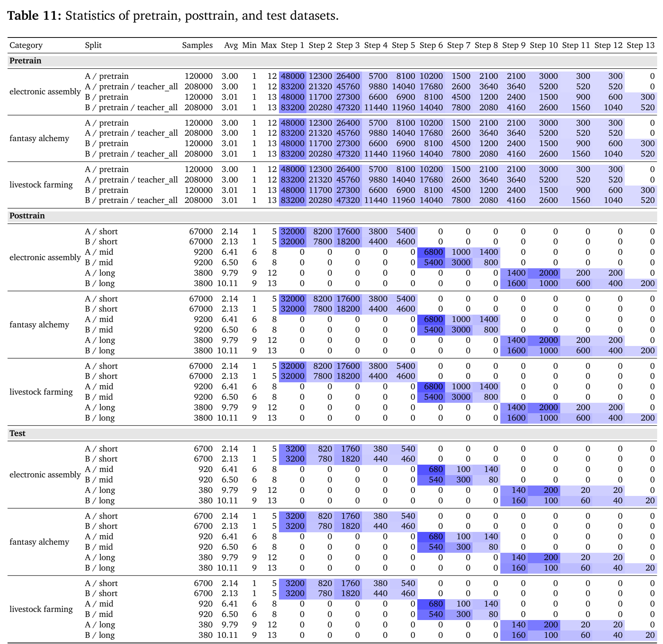The height and width of the screenshot is (644, 663).
Task: Click 'B / long' split in Test livestock farming
Action: (x=100, y=635)
